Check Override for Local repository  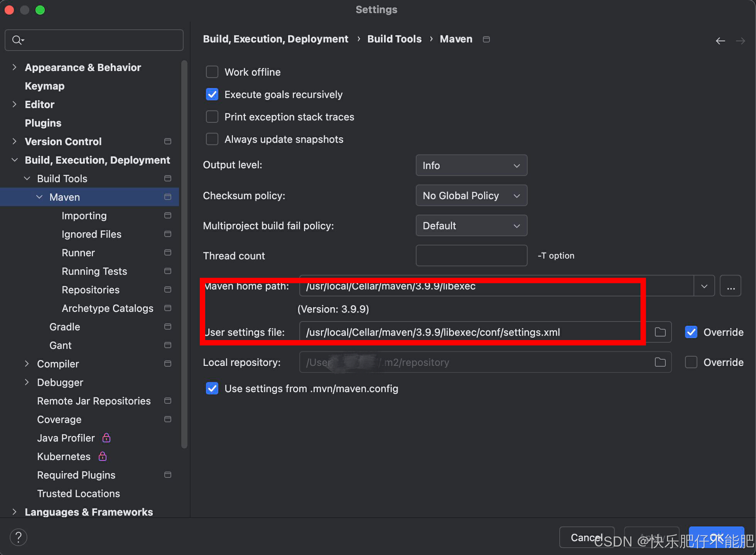[x=691, y=362]
